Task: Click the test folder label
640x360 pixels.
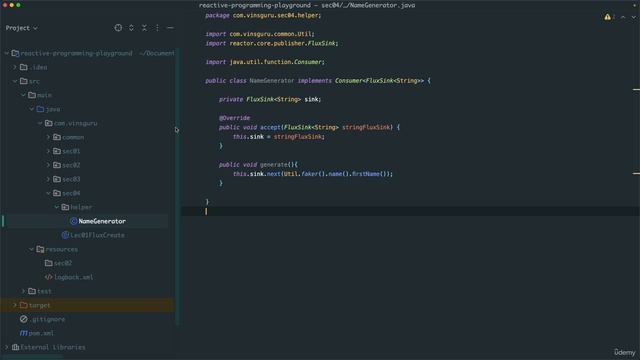Action: pos(44,291)
